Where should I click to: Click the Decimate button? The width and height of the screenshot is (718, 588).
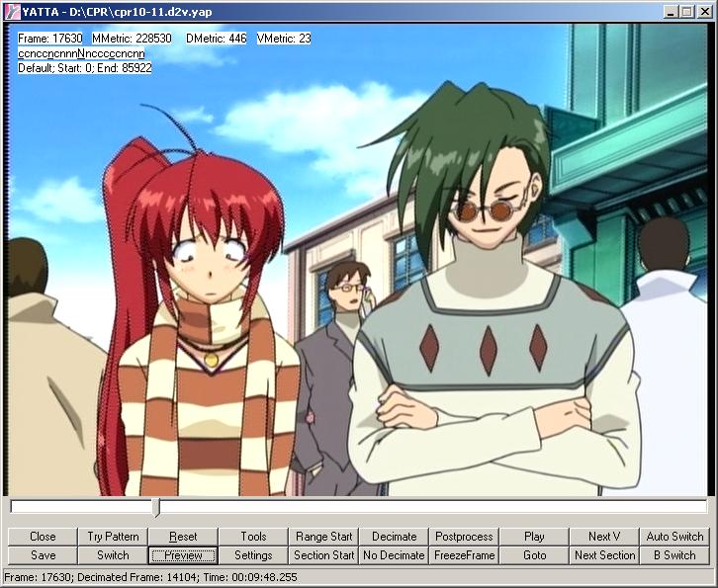394,537
